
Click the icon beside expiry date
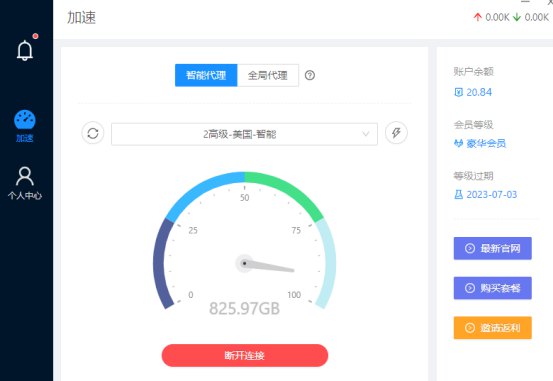[x=458, y=194]
